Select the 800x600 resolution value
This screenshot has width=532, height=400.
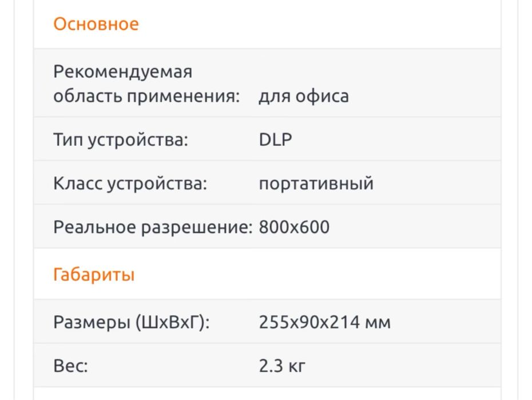point(294,227)
